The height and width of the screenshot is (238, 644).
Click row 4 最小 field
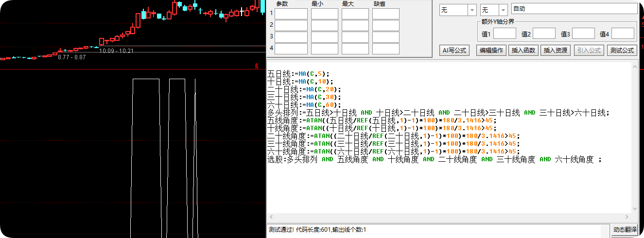(x=325, y=49)
